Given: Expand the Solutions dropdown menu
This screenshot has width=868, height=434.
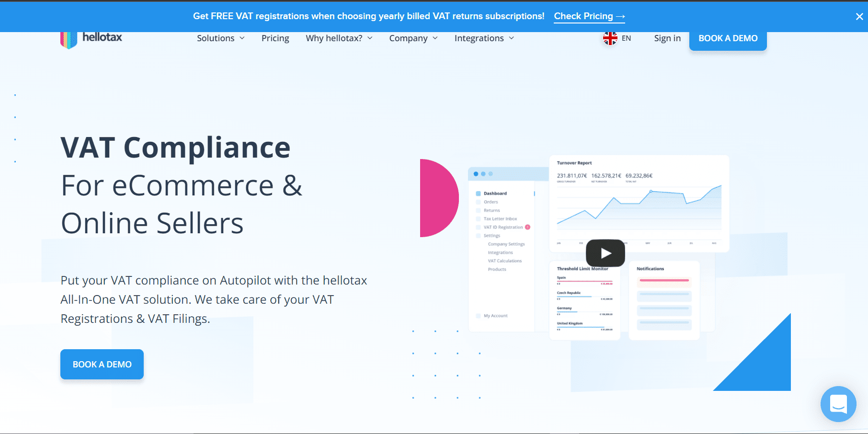Looking at the screenshot, I should click(x=221, y=38).
